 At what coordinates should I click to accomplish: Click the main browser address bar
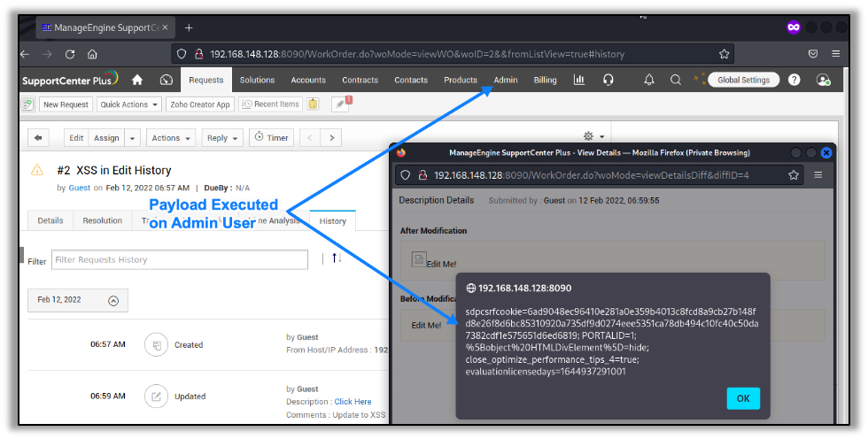click(452, 54)
